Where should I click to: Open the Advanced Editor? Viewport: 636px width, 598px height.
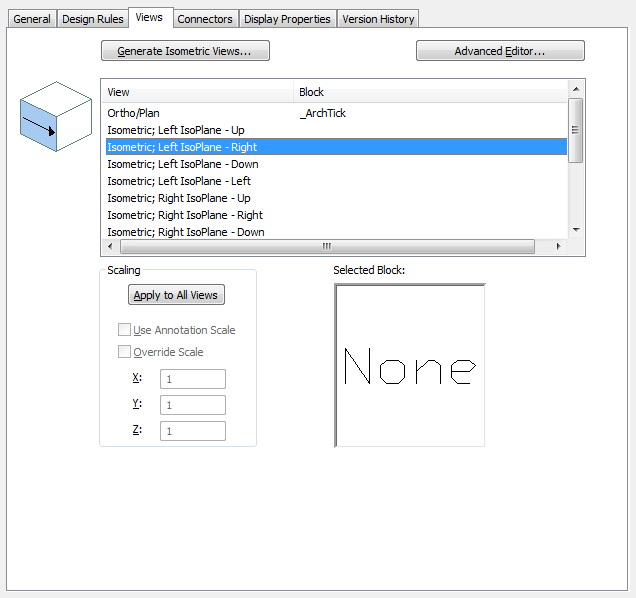pyautogui.click(x=500, y=51)
